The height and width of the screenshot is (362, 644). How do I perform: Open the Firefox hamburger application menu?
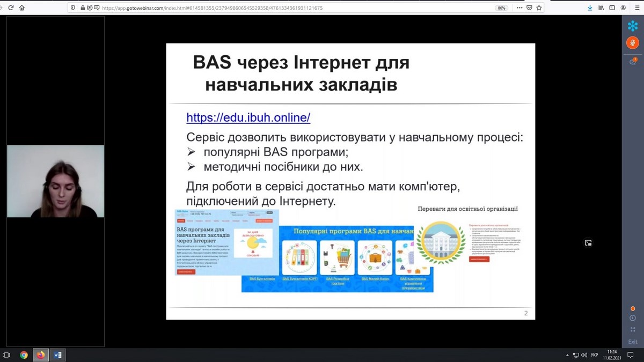tap(636, 8)
